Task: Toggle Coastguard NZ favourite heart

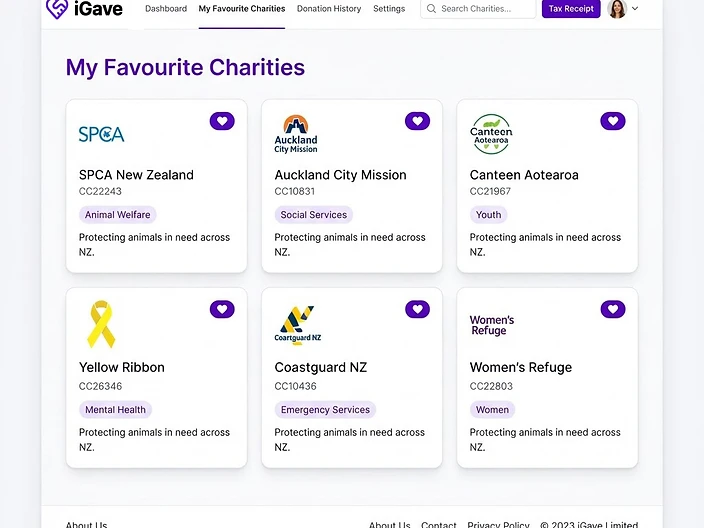Action: click(x=418, y=309)
